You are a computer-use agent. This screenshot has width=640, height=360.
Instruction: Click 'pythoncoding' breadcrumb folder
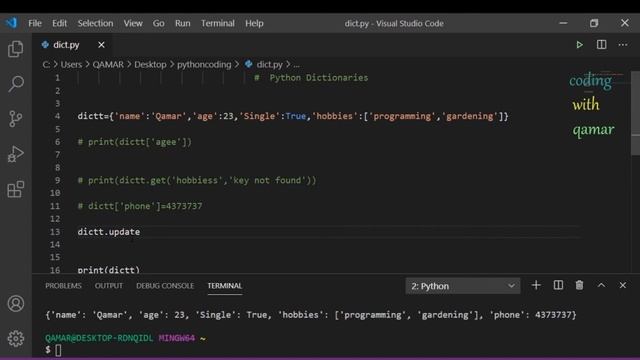(204, 64)
